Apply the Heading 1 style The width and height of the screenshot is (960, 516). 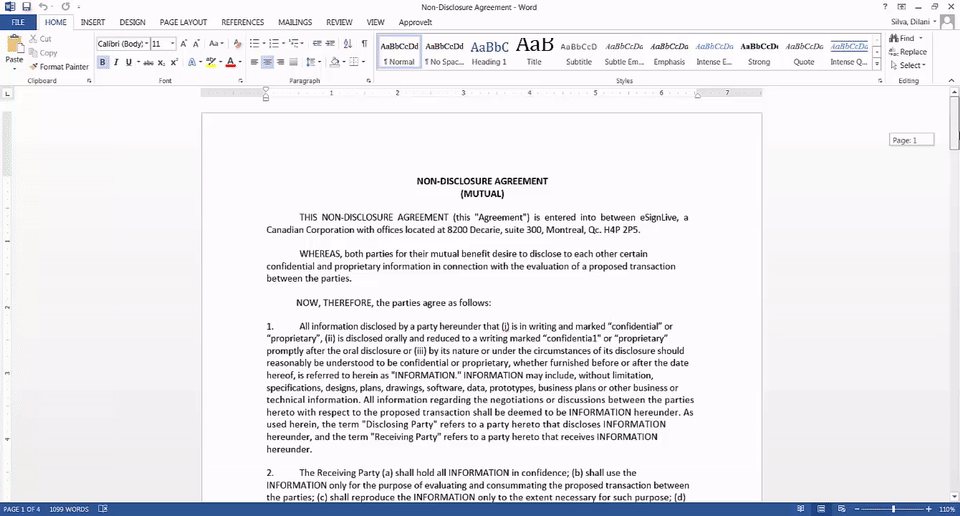click(x=489, y=52)
